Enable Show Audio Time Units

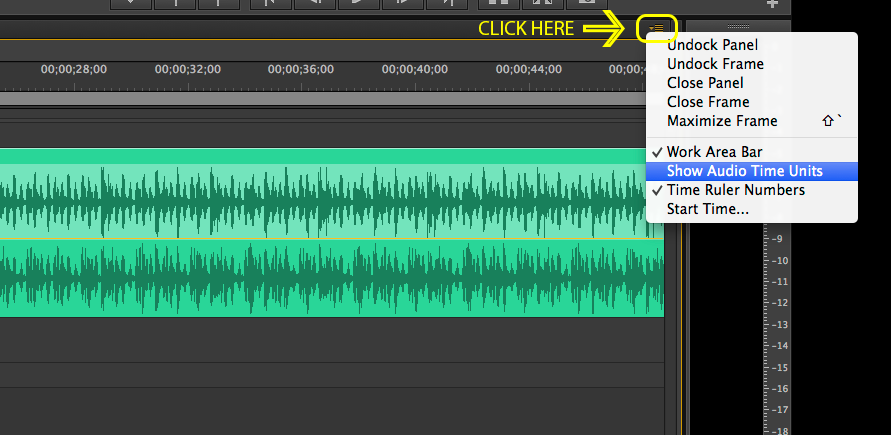tap(751, 171)
